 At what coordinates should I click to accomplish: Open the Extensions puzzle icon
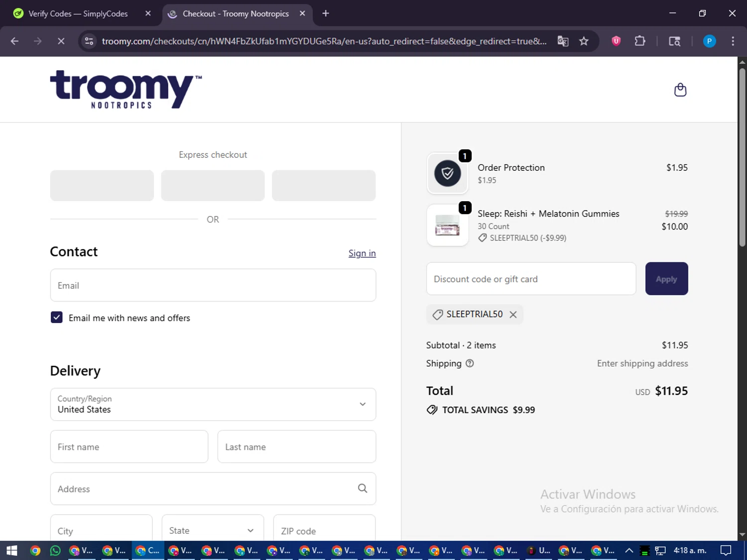640,41
